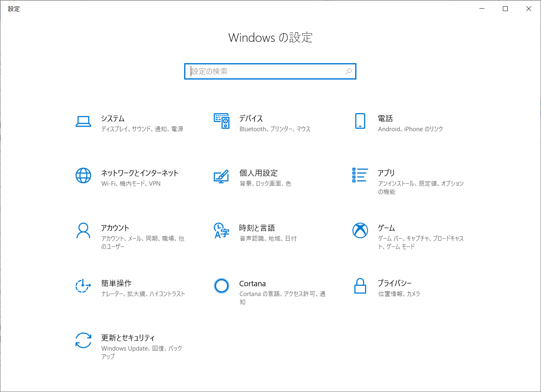Select the ゲーム heading text
The width and height of the screenshot is (541, 392).
386,228
